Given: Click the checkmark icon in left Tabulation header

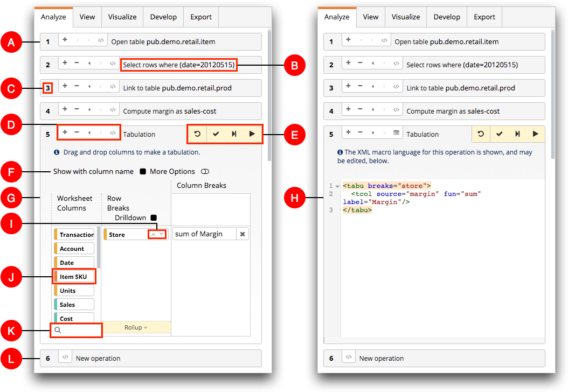Looking at the screenshot, I should click(x=216, y=134).
